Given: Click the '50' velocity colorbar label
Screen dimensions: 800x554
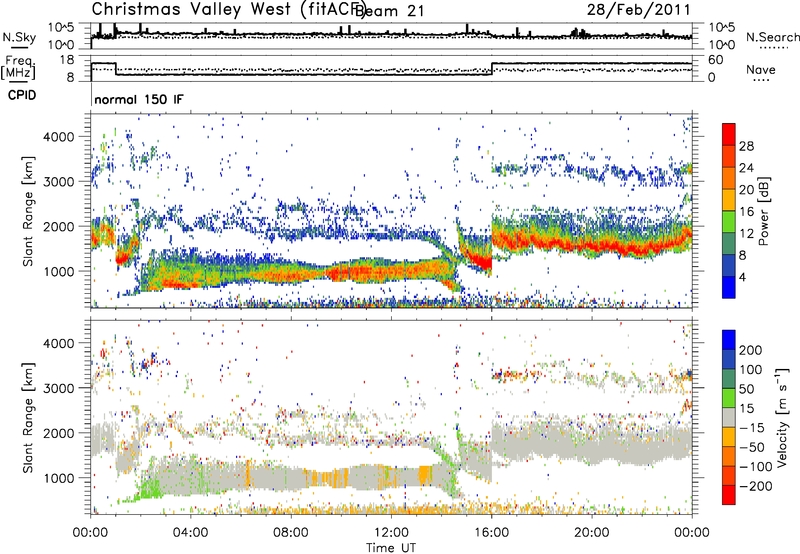Looking at the screenshot, I should (x=746, y=389).
